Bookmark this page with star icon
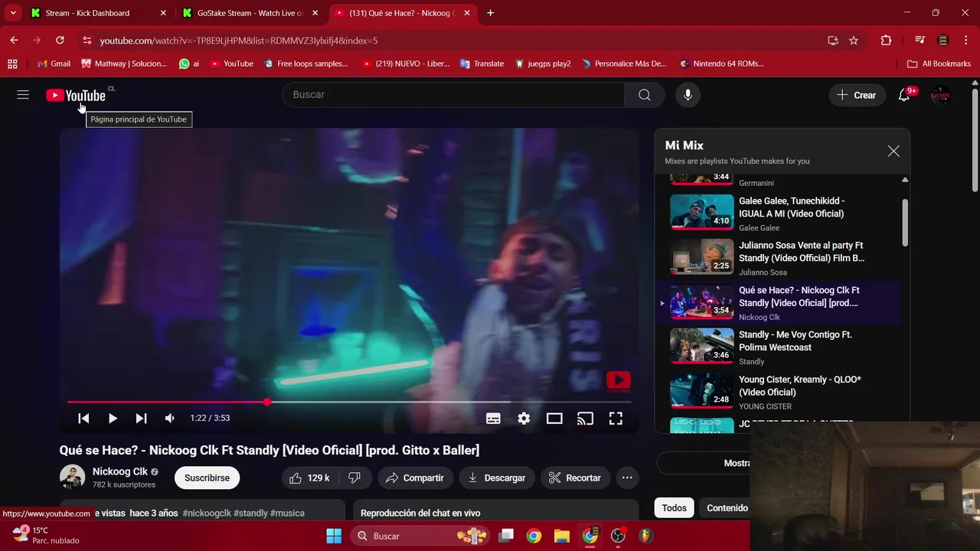The image size is (980, 551). pyautogui.click(x=854, y=41)
